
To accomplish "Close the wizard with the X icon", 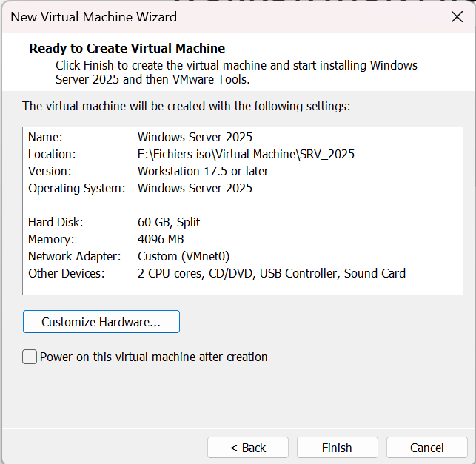I will point(457,17).
